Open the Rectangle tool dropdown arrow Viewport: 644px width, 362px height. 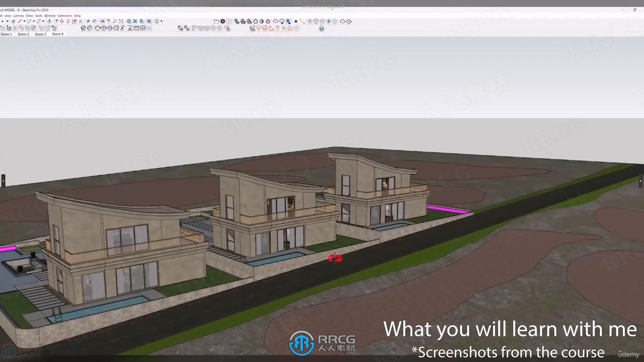[x=43, y=21]
